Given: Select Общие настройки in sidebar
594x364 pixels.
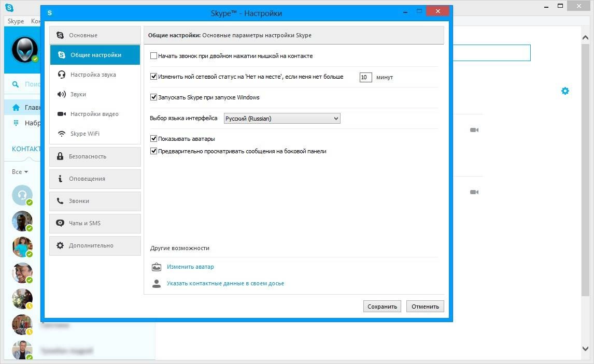Looking at the screenshot, I should click(95, 55).
